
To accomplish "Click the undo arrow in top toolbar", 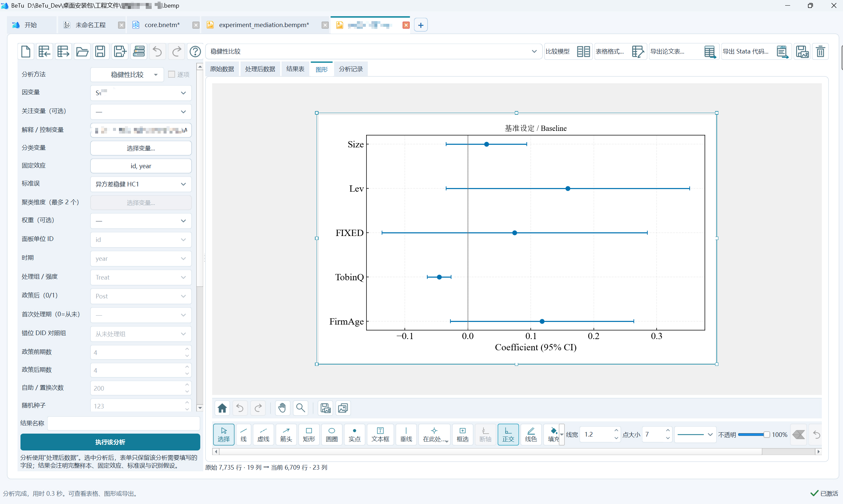I will [x=157, y=52].
